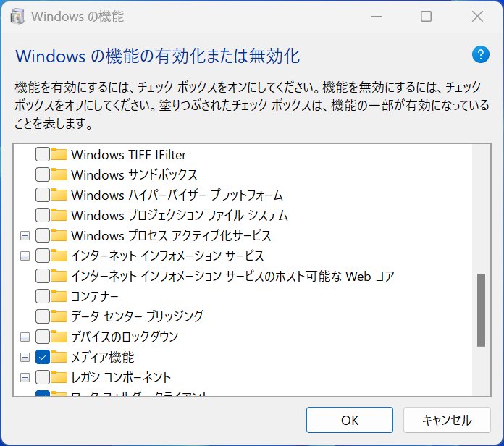Click the folder icon next to Windows サンドボックス
The image size is (504, 446).
point(59,174)
